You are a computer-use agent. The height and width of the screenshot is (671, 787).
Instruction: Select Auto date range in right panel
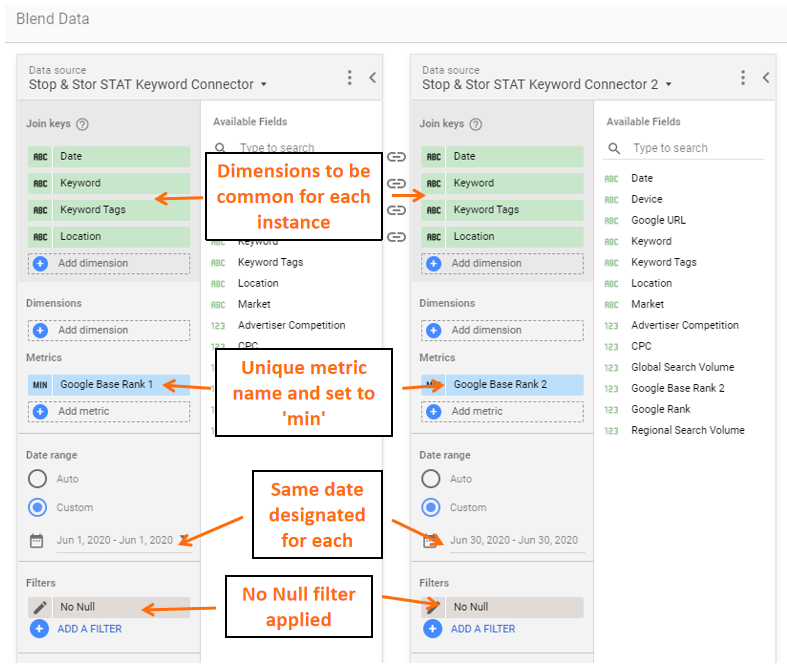point(431,479)
